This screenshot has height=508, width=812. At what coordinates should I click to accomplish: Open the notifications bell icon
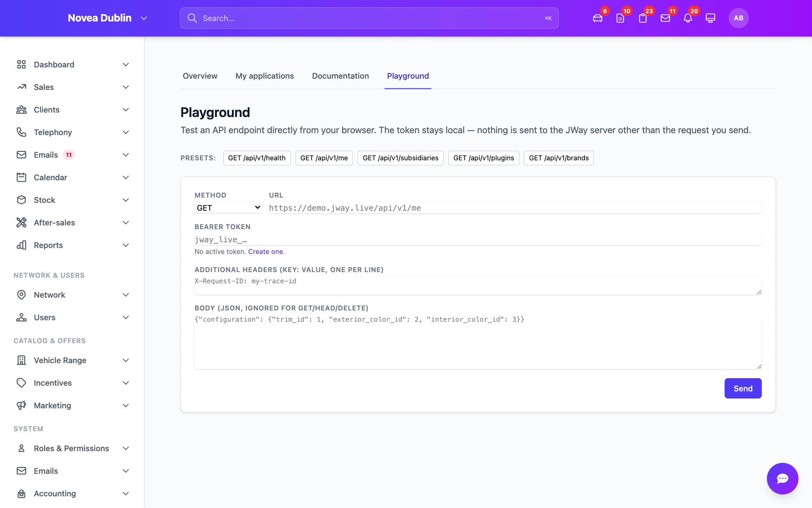[x=688, y=18]
